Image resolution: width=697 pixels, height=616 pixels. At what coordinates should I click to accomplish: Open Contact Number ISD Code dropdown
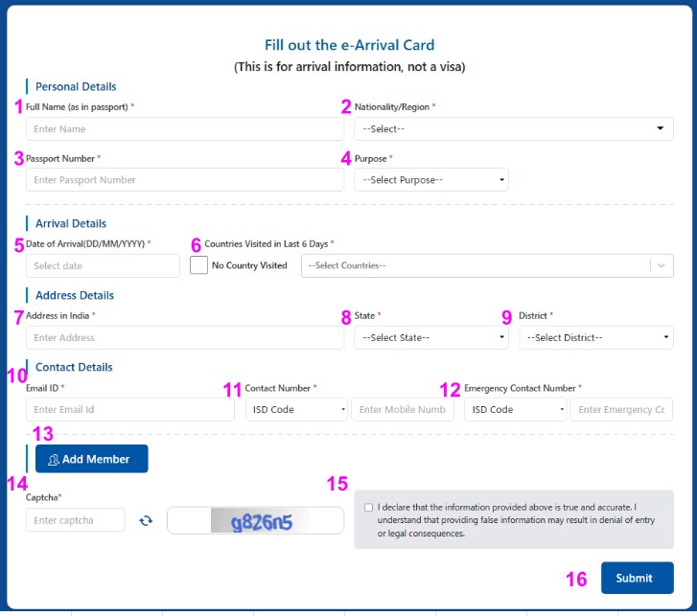pyautogui.click(x=296, y=409)
